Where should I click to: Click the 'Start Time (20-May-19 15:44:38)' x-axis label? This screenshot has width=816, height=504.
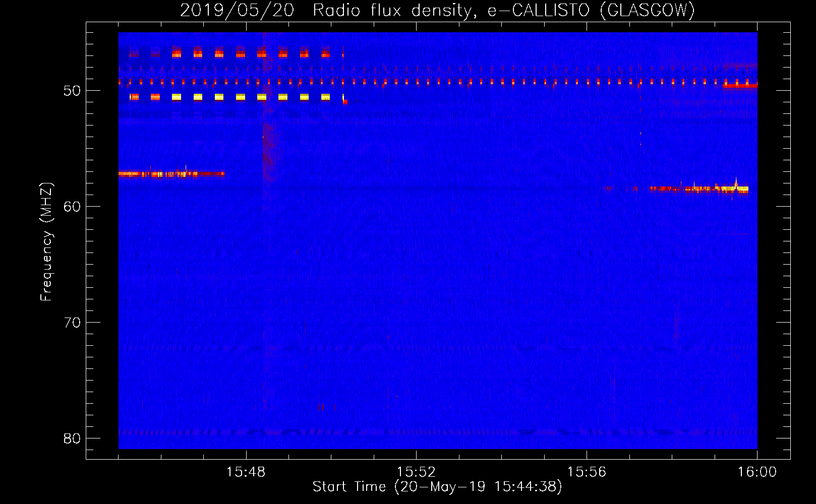click(x=437, y=487)
